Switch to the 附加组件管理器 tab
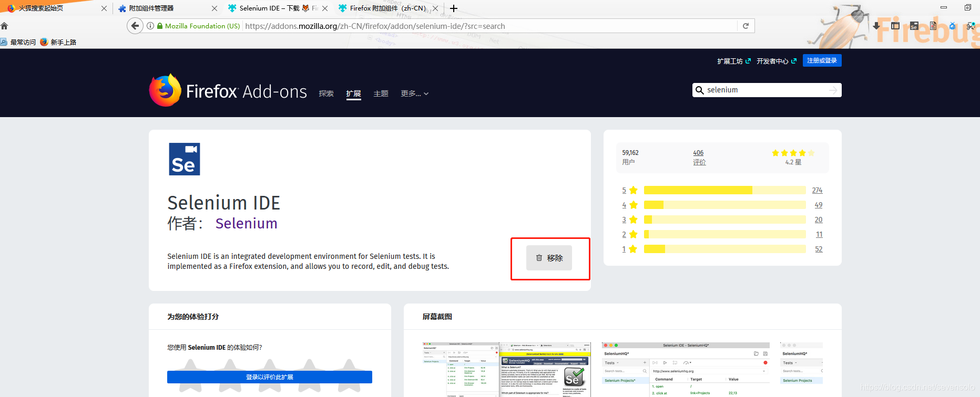 pos(167,8)
